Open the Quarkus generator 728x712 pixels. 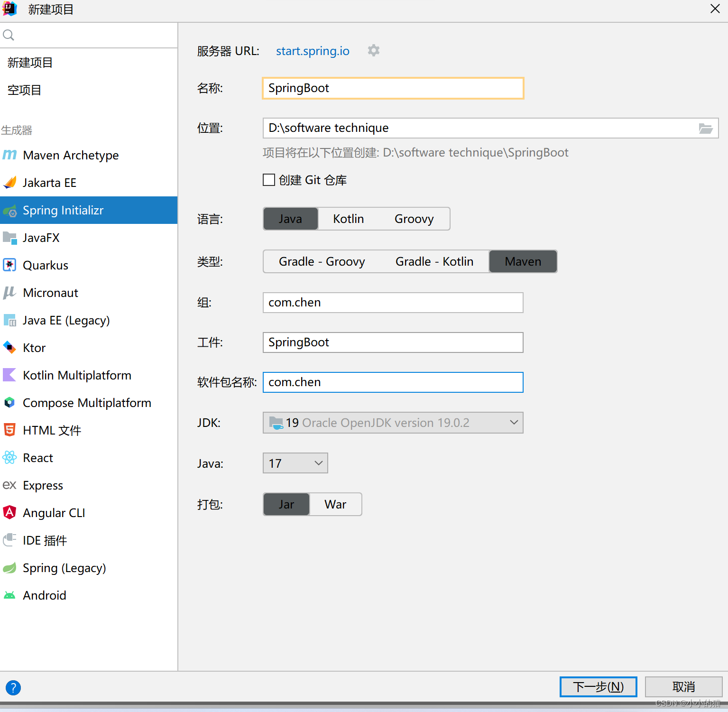coord(45,265)
